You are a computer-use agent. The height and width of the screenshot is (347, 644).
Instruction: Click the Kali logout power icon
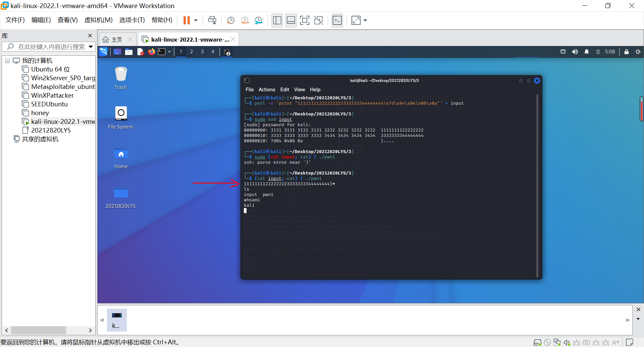638,52
